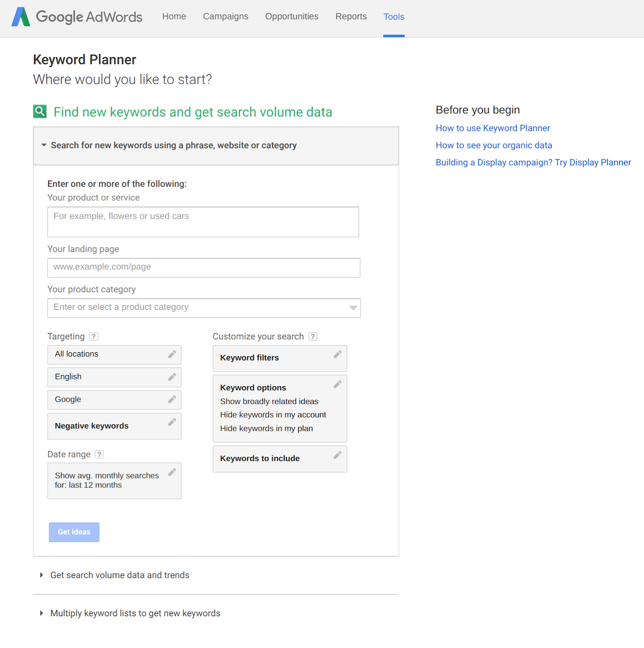Edit Negative keywords via pencil icon
644x648 pixels.
[172, 422]
